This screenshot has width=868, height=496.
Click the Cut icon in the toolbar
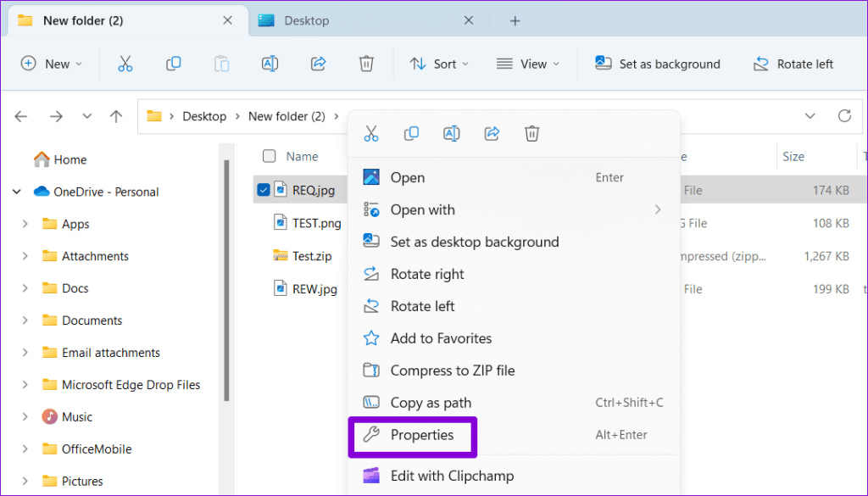(x=125, y=64)
